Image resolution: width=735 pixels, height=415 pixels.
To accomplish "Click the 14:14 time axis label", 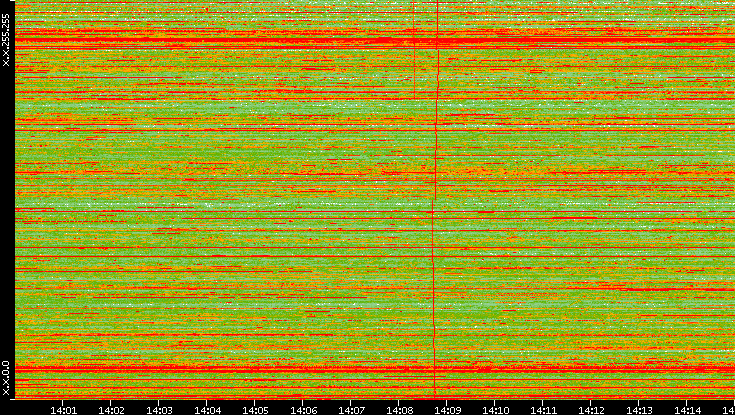I will [x=686, y=410].
